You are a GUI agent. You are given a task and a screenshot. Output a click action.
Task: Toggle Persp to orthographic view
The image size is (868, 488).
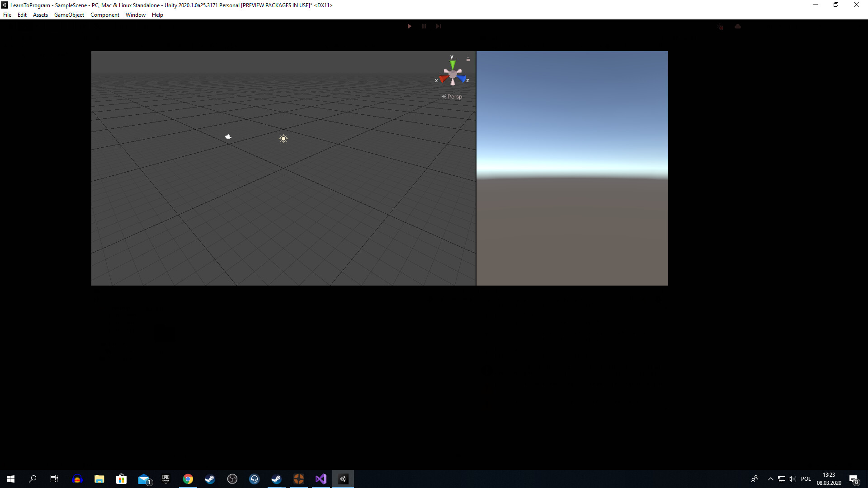454,96
